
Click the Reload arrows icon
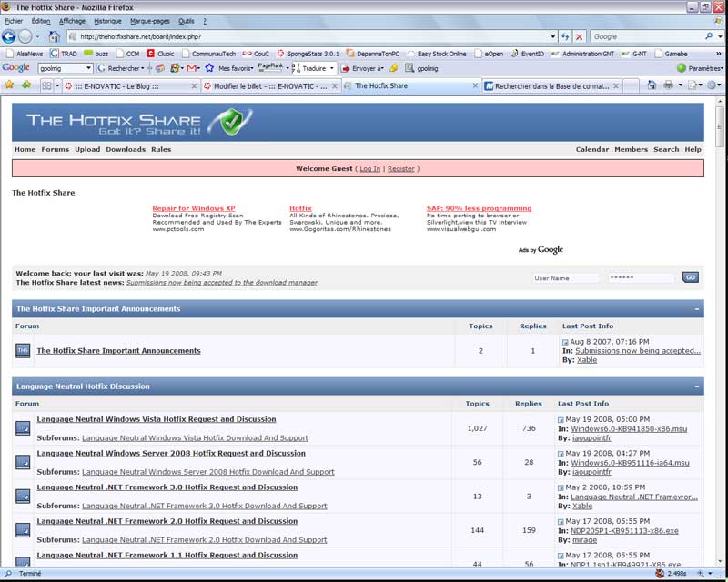coord(565,36)
